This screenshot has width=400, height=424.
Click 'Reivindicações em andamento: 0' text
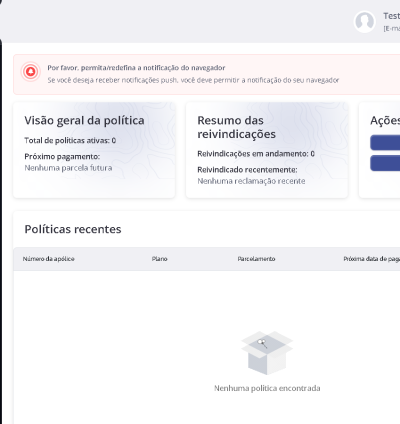tap(256, 154)
